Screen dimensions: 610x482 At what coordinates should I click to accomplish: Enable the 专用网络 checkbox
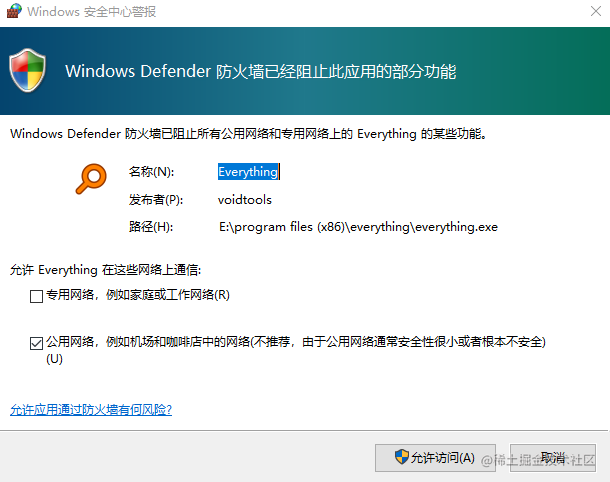coord(36,296)
